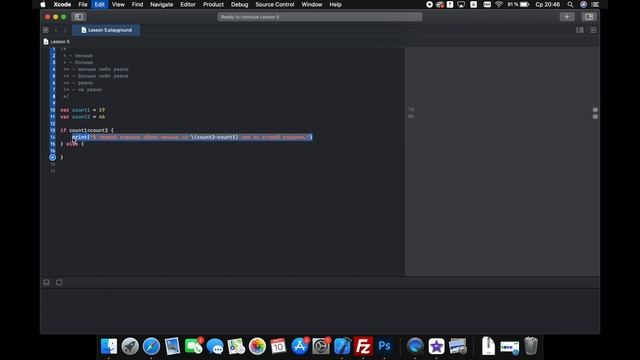The height and width of the screenshot is (360, 640).
Task: Click the 'if count1<count2 {' line
Action: (87, 130)
